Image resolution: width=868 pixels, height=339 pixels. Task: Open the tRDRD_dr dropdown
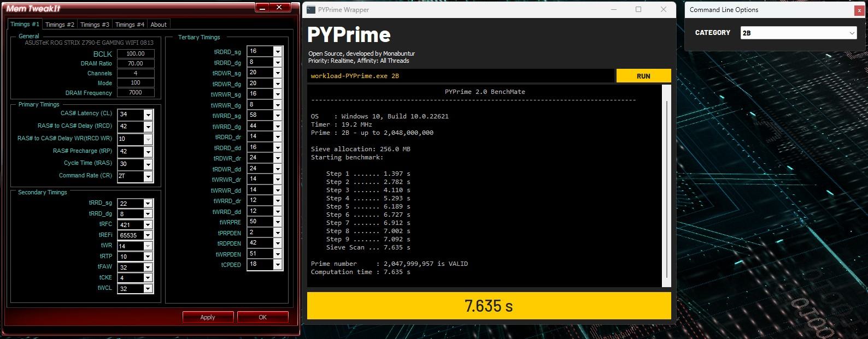coord(278,136)
